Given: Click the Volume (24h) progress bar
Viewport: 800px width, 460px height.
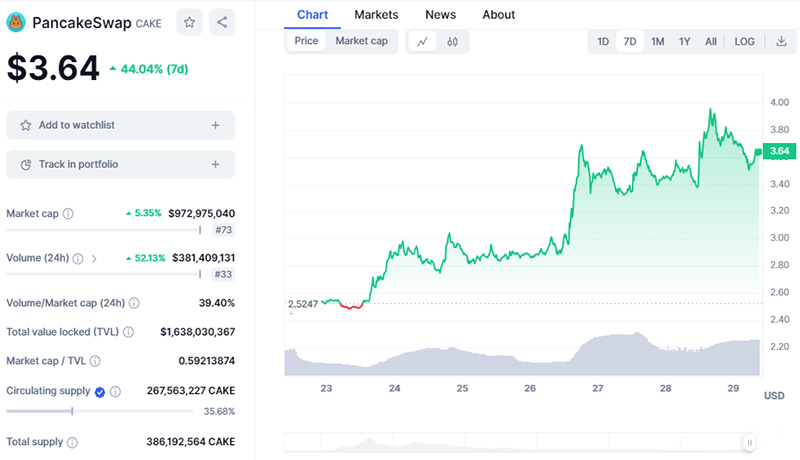Looking at the screenshot, I should (104, 274).
